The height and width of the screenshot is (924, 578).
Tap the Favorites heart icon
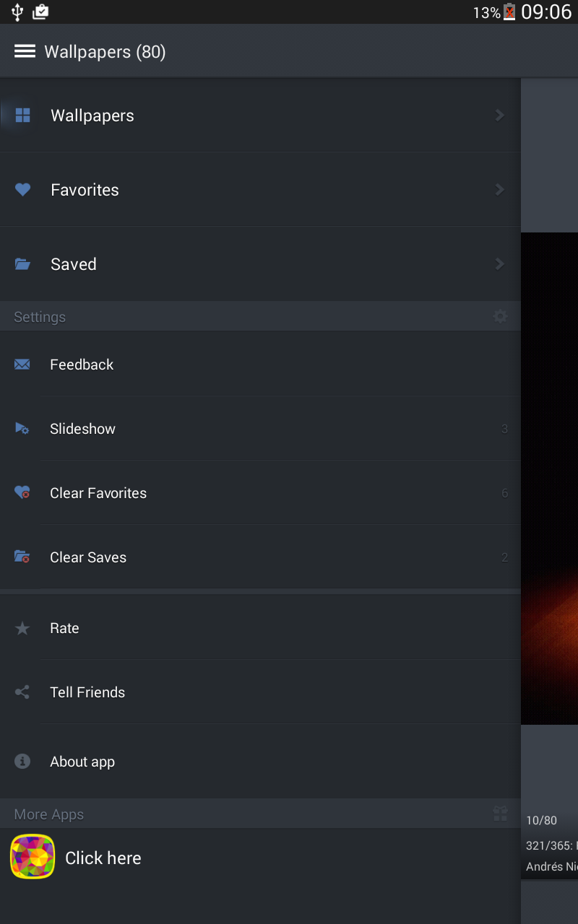pyautogui.click(x=23, y=190)
